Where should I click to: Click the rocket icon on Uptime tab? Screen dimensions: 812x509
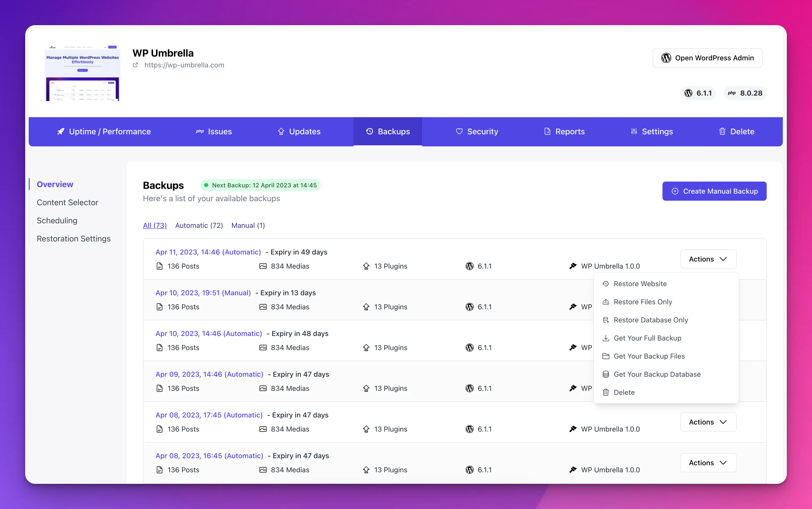coord(61,132)
